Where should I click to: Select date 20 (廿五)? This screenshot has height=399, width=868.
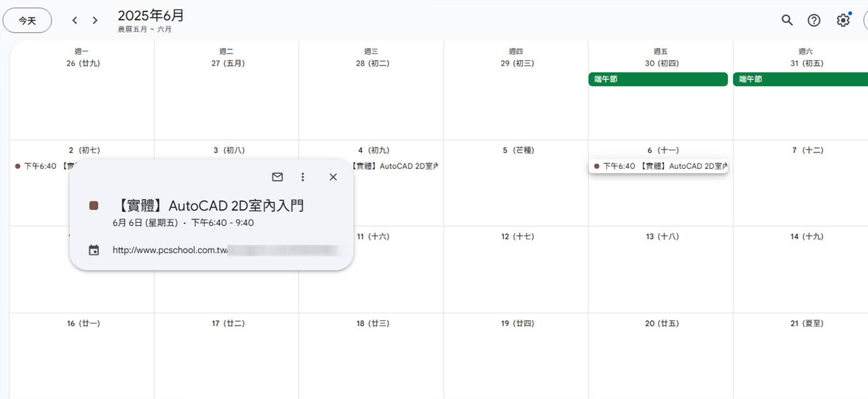click(x=662, y=323)
